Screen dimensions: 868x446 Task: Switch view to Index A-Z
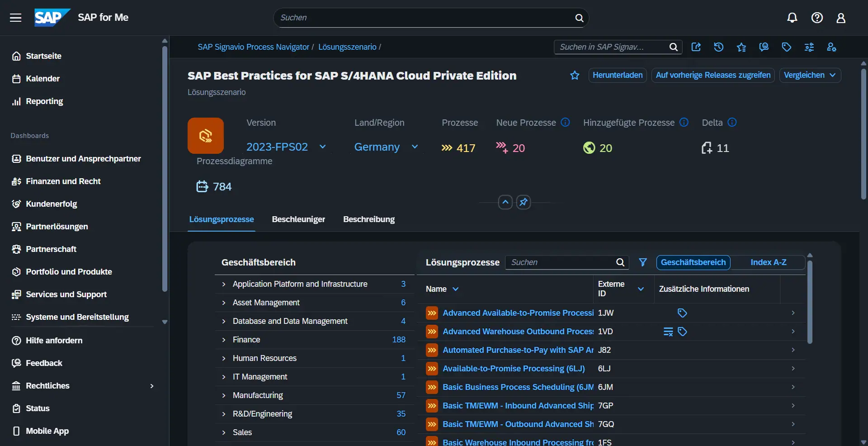click(768, 262)
